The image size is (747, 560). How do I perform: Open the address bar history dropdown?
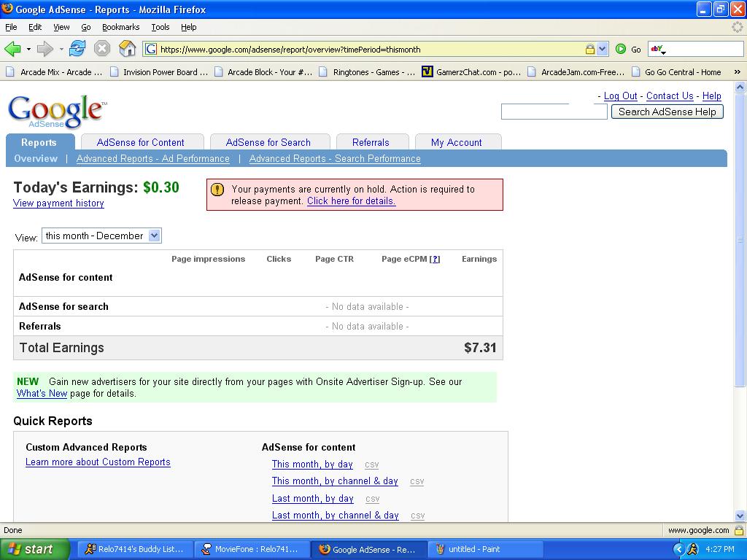(602, 49)
